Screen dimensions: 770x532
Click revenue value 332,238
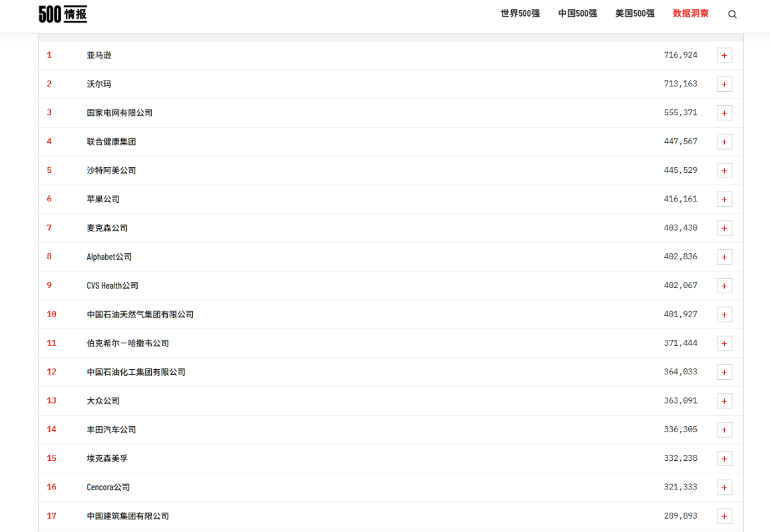point(681,458)
